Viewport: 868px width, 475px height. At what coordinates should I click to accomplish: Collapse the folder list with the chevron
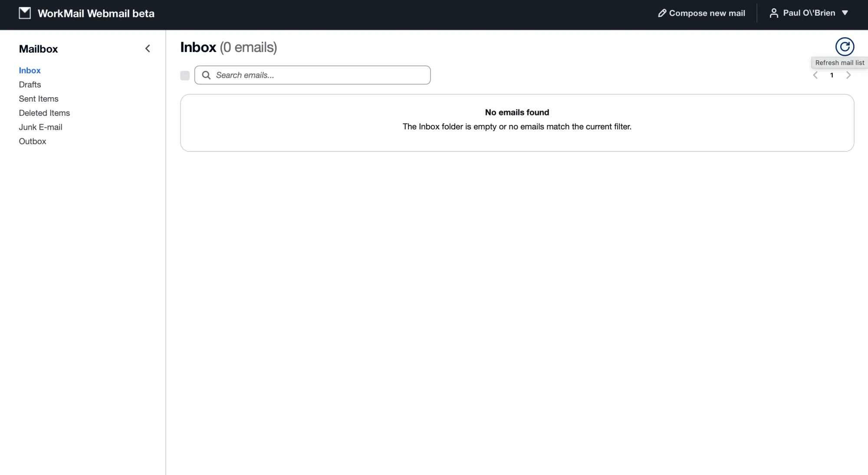click(x=148, y=48)
